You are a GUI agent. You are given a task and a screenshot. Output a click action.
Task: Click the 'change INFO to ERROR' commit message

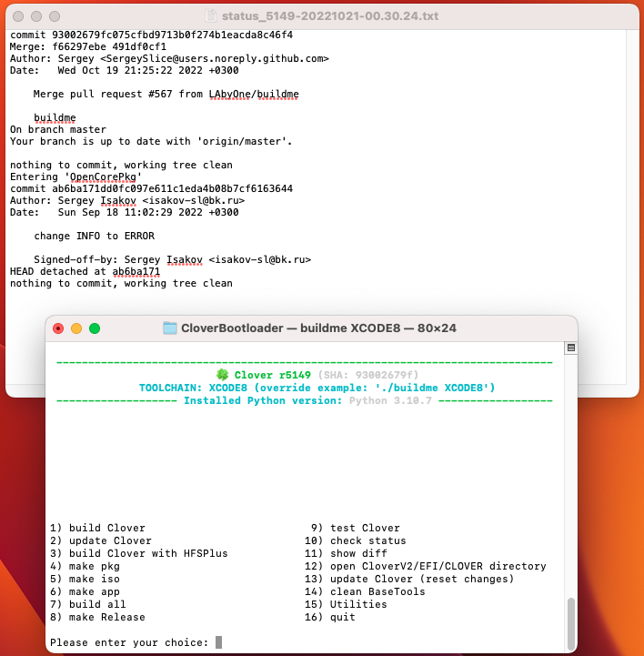coord(94,236)
